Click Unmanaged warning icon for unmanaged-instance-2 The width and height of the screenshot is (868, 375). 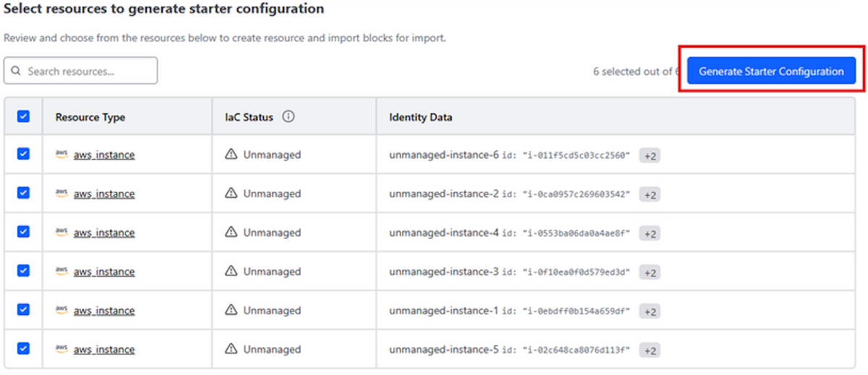[x=231, y=194]
